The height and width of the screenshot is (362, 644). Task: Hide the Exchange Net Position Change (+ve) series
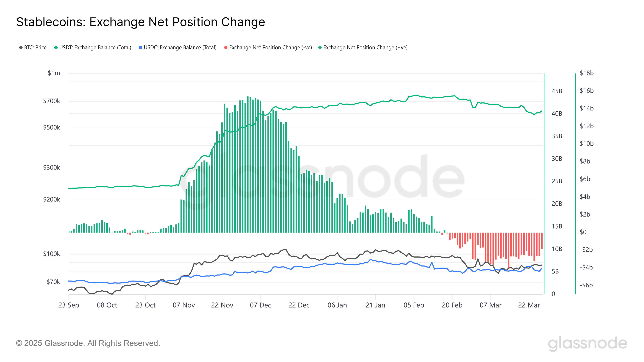pyautogui.click(x=365, y=47)
